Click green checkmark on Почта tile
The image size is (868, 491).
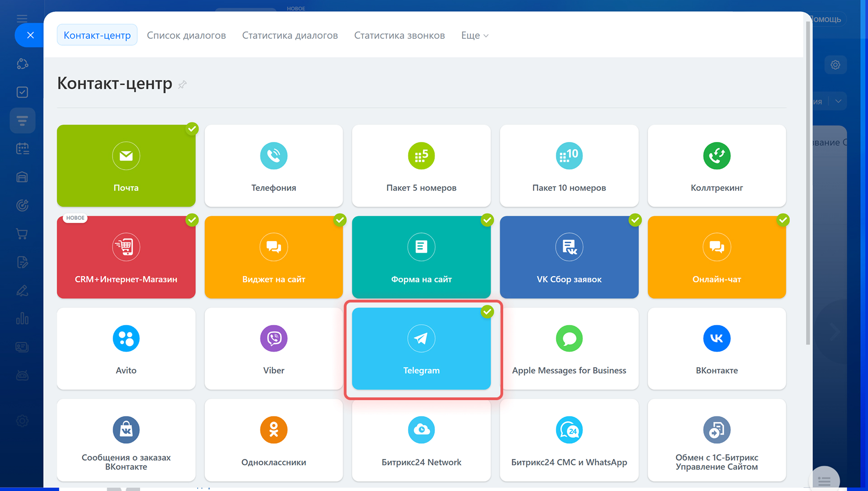coord(192,129)
